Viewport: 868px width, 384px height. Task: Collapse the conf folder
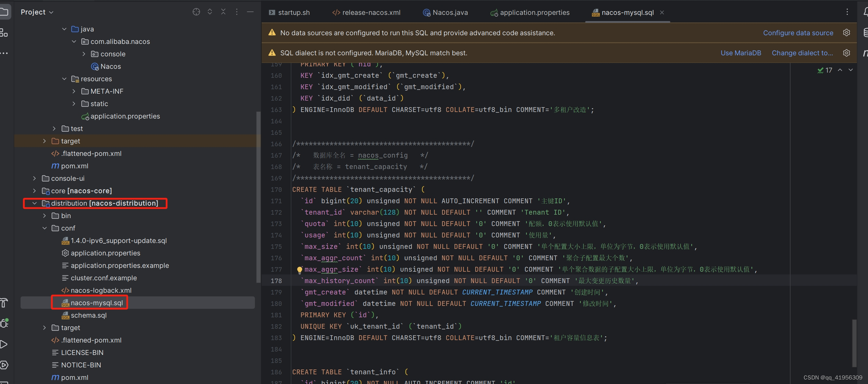pyautogui.click(x=45, y=228)
